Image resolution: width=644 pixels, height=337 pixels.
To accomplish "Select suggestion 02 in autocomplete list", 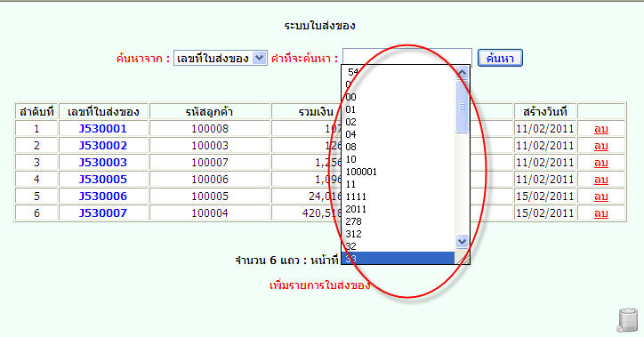I will click(398, 122).
